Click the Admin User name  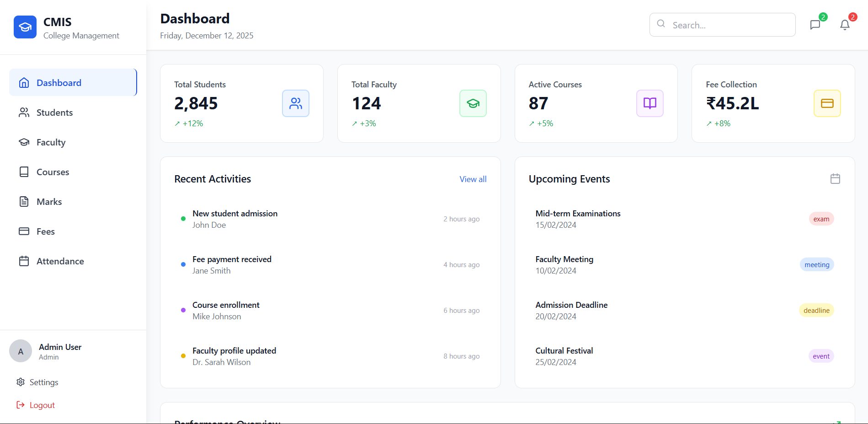pyautogui.click(x=60, y=347)
